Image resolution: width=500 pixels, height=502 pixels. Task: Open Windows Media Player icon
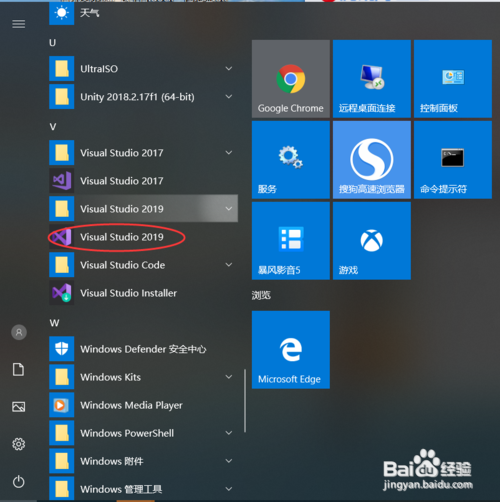(x=62, y=405)
